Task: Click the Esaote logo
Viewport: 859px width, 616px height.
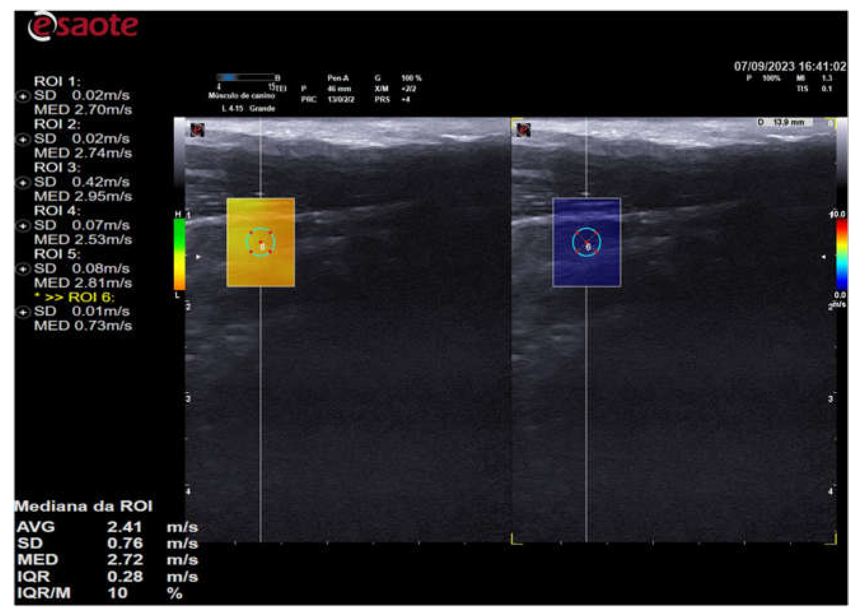Action: (x=82, y=26)
